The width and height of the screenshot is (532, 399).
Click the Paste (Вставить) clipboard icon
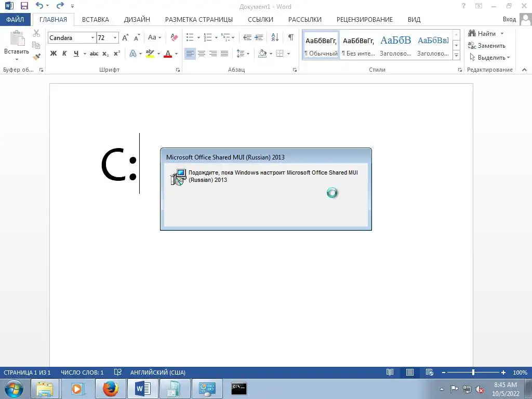[x=17, y=38]
